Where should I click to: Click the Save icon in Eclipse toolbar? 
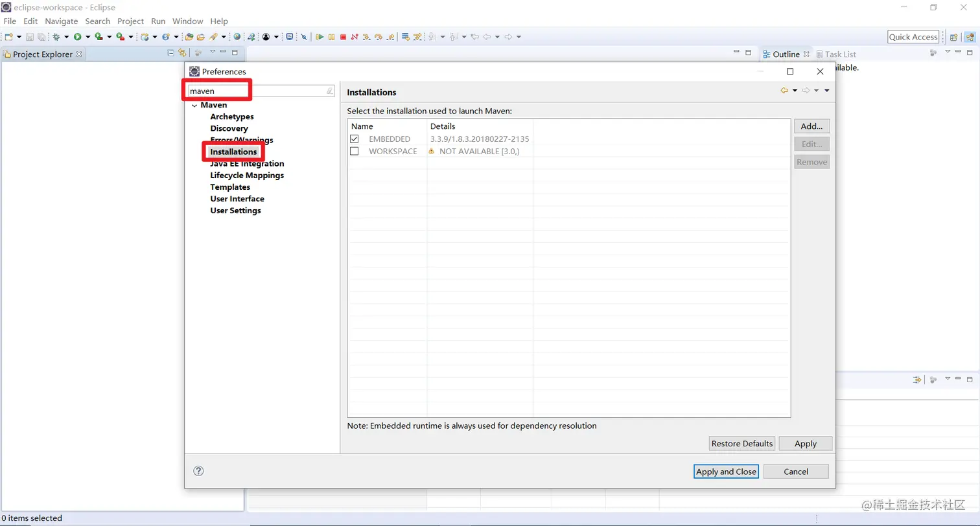[30, 37]
